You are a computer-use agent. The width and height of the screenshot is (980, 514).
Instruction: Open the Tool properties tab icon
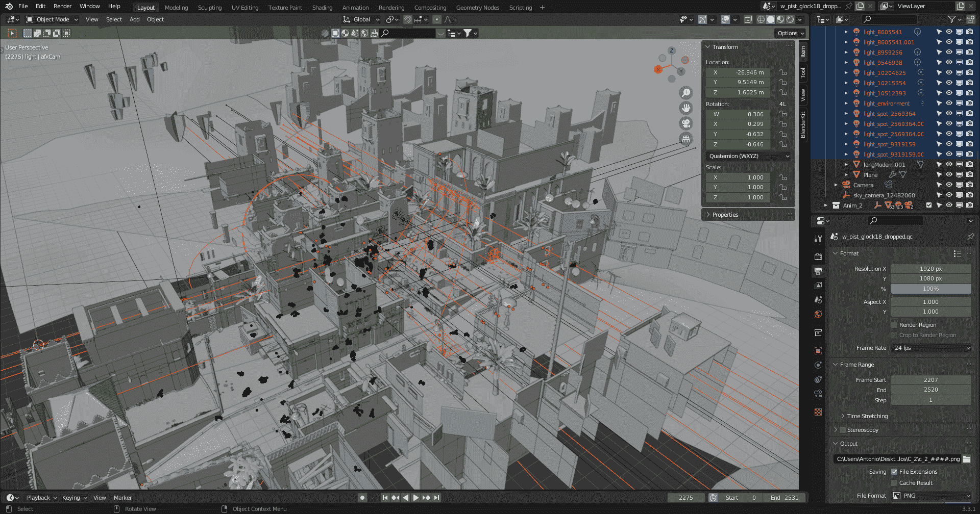[x=818, y=239]
